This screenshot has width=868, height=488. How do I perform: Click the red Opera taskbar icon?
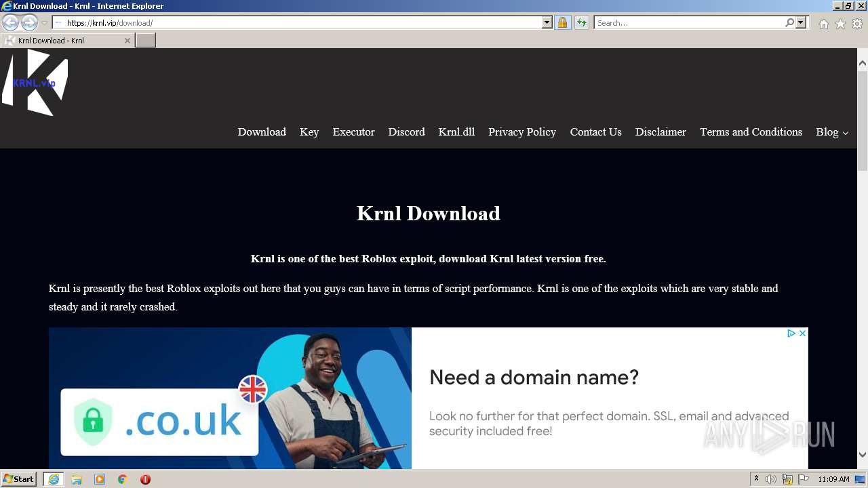pos(145,479)
